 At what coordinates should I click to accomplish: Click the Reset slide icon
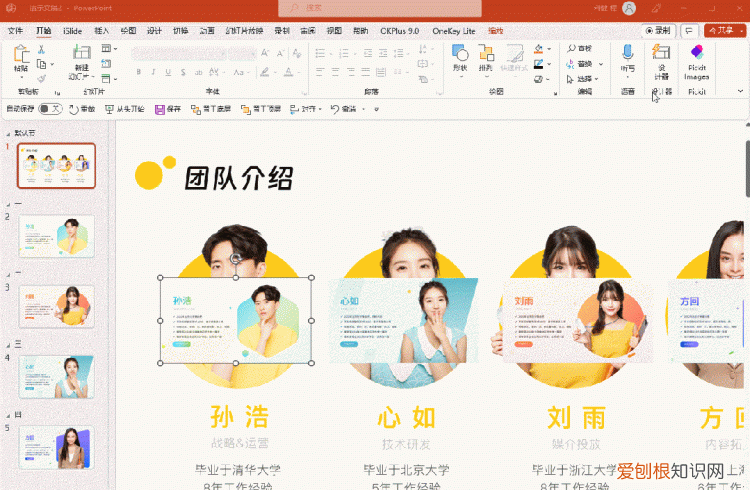(x=106, y=64)
